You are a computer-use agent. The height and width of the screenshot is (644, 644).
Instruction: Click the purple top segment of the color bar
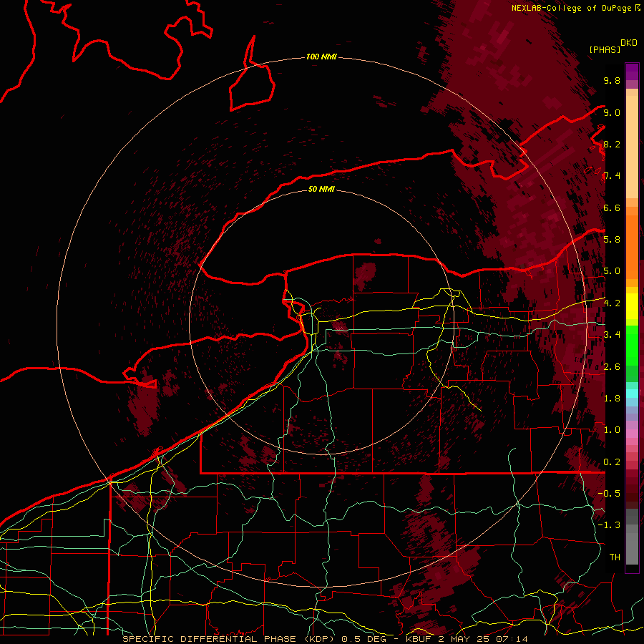click(632, 72)
